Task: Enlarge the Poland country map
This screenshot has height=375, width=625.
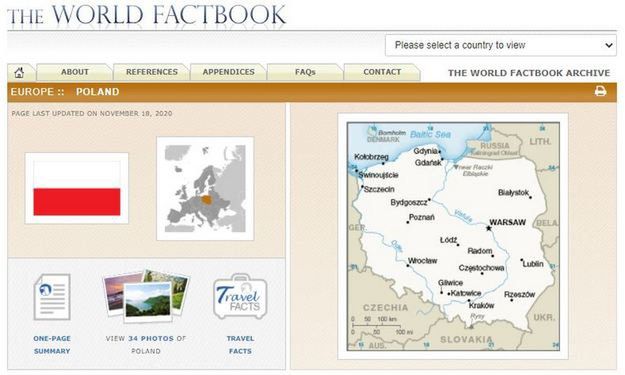Action: (x=453, y=236)
